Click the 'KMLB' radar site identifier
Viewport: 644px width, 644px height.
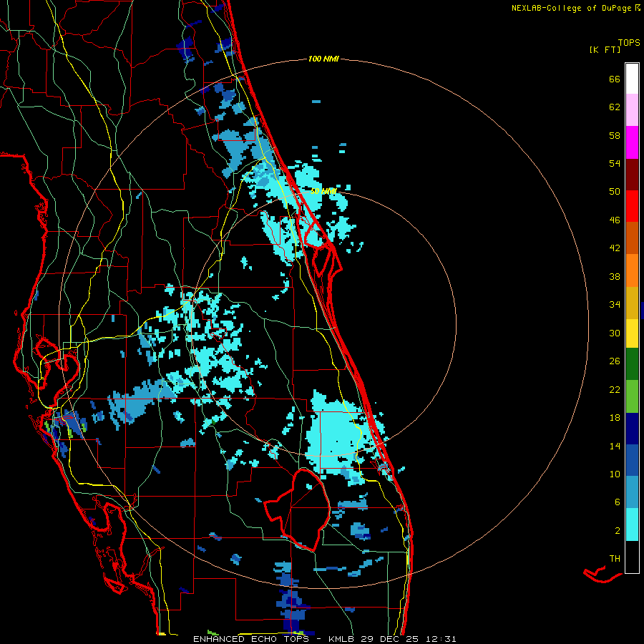pyautogui.click(x=343, y=639)
